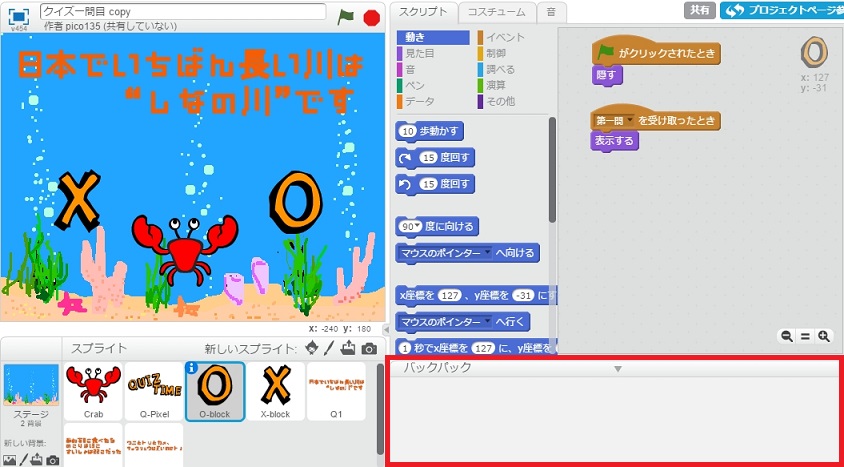The width and height of the screenshot is (844, 467).
Task: Upload sprite from file icon
Action: pyautogui.click(x=348, y=348)
